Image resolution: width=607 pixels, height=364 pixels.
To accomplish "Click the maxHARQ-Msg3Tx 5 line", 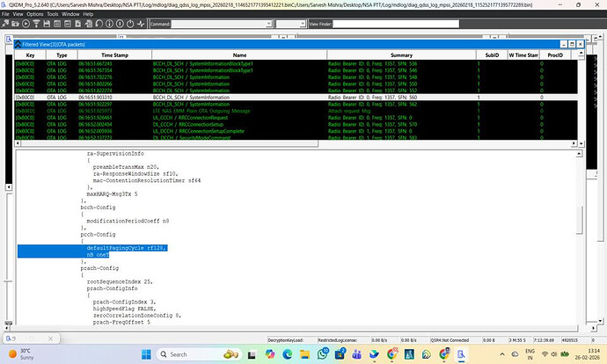I will (112, 193).
